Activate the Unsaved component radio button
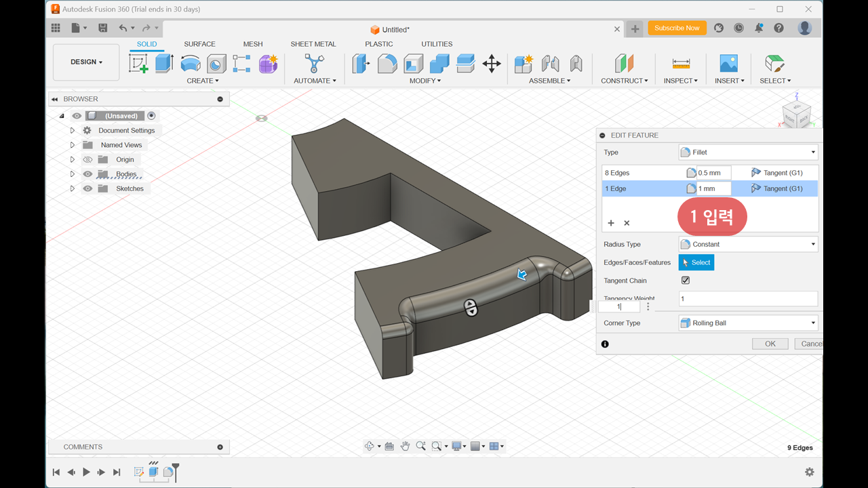 151,116
